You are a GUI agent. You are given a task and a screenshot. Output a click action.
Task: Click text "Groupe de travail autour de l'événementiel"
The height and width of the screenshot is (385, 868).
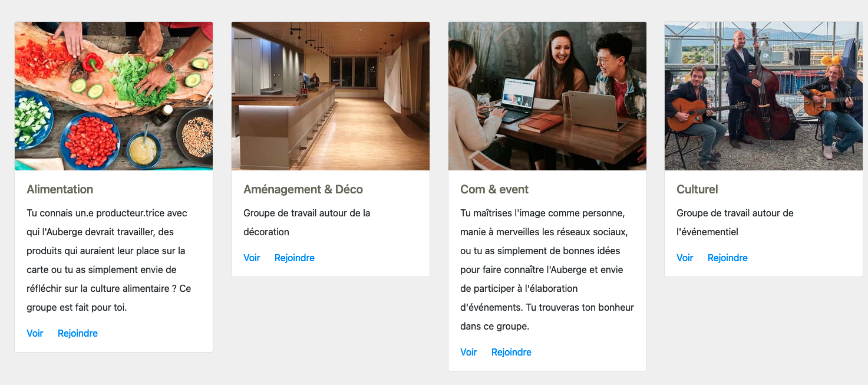pos(735,222)
